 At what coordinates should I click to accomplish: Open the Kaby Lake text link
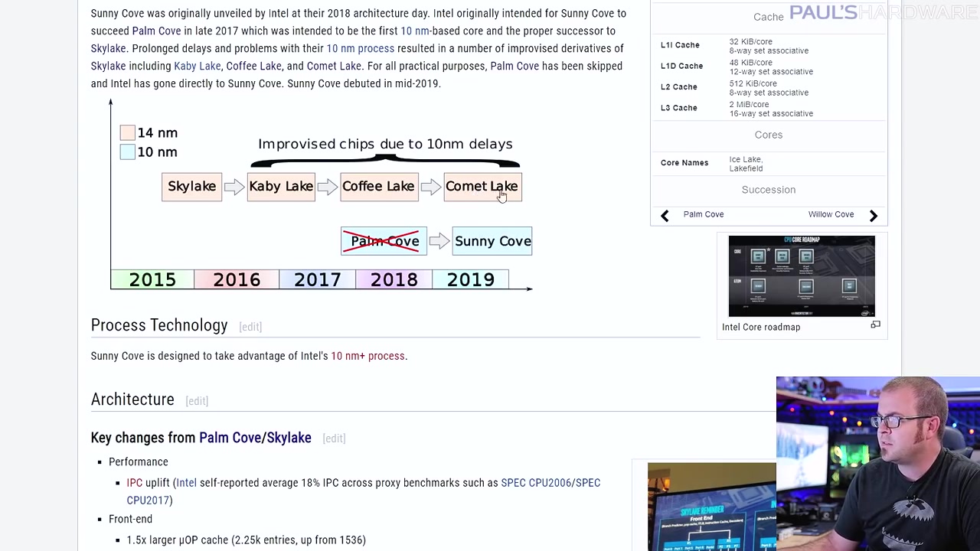click(x=197, y=66)
